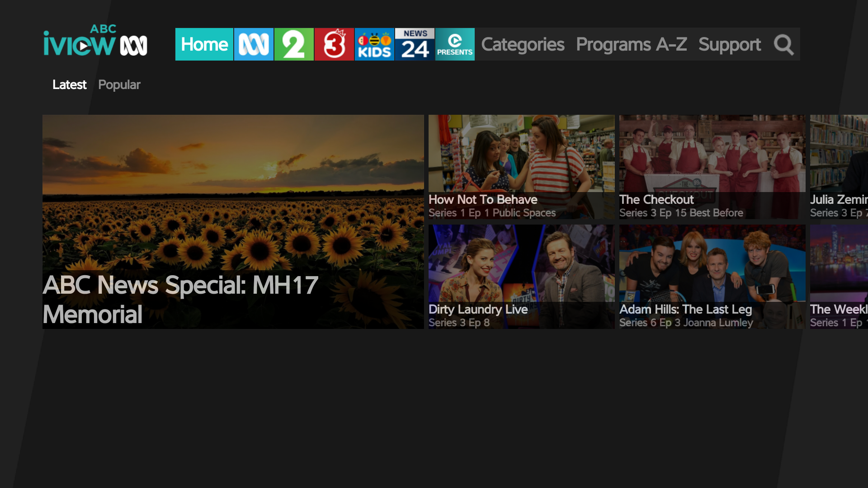Select the ABC3 channel icon

click(x=334, y=44)
